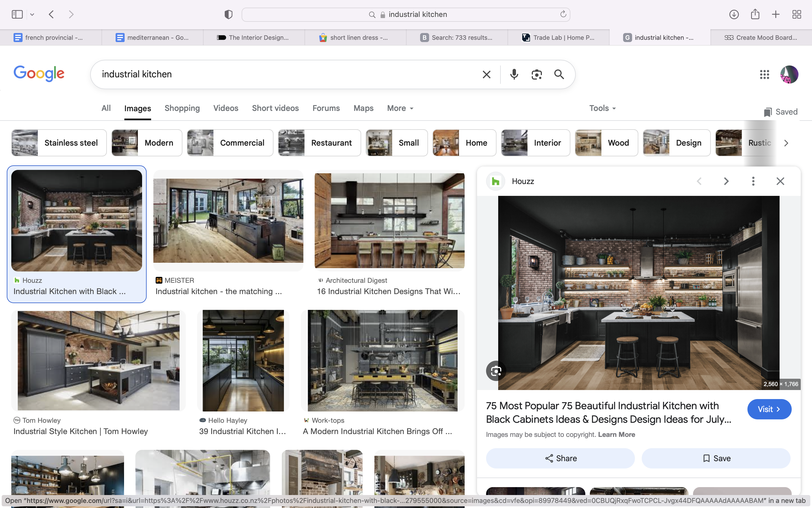Open the Work-tops modern industrial kitchen image
The image size is (812, 508).
(x=383, y=360)
